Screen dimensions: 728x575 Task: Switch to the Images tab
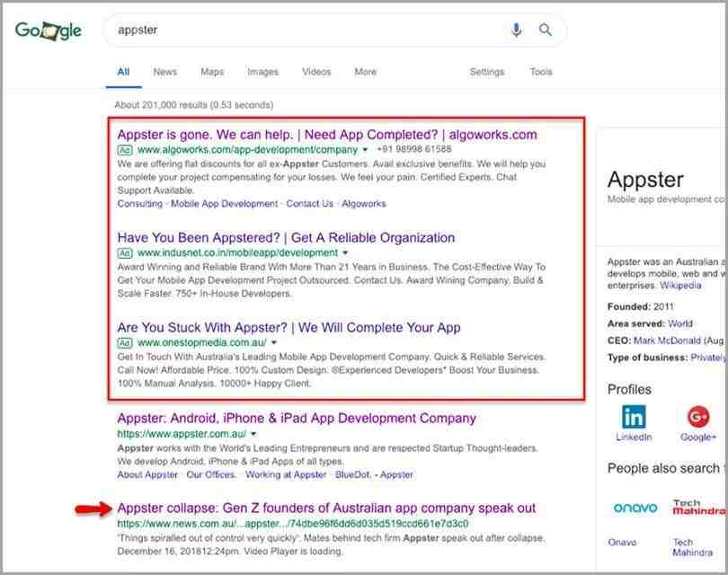262,72
